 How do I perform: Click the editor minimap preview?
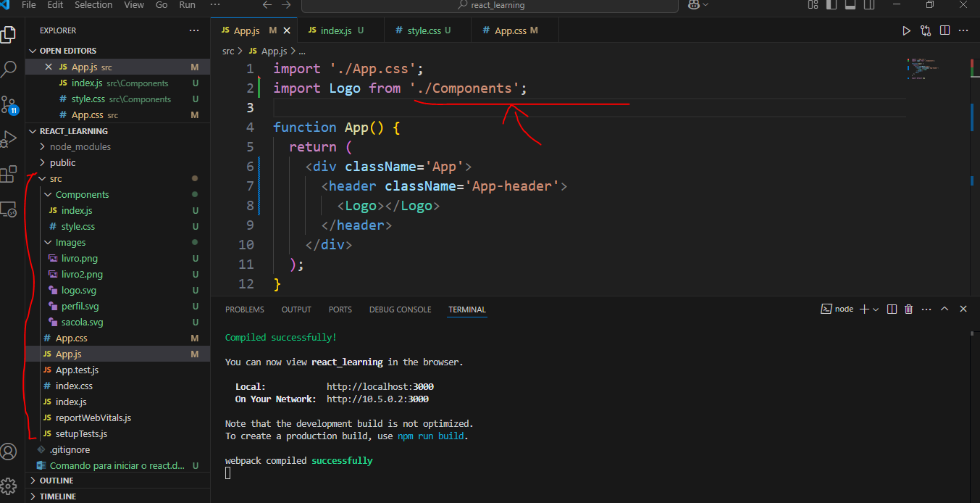click(x=925, y=69)
